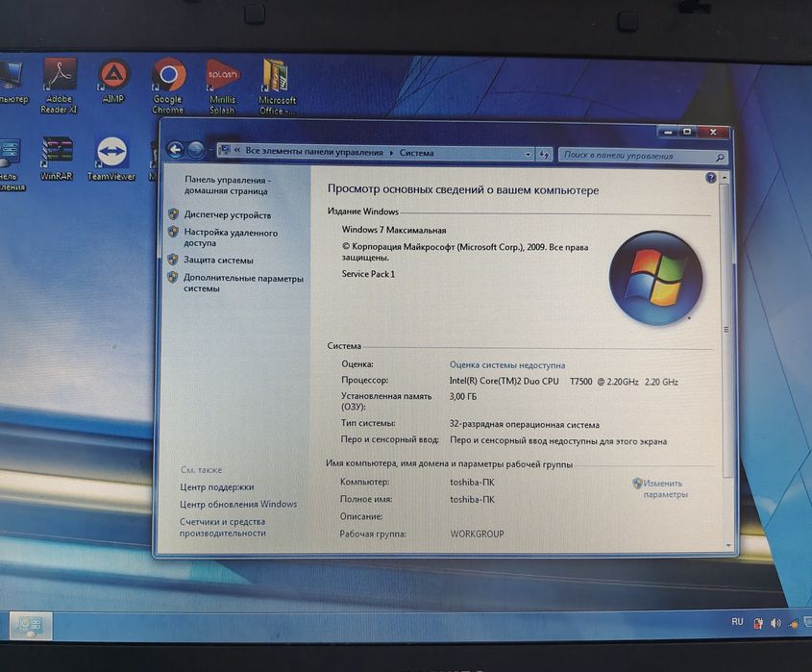Click 'WORKGROUP' workgroup value
Screen dimensions: 812x672
pyautogui.click(x=477, y=534)
